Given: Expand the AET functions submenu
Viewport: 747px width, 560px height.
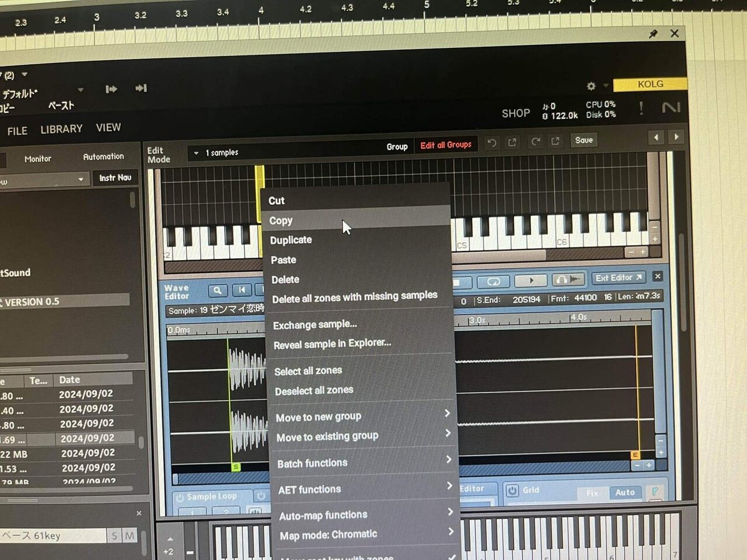Looking at the screenshot, I should pos(449,485).
